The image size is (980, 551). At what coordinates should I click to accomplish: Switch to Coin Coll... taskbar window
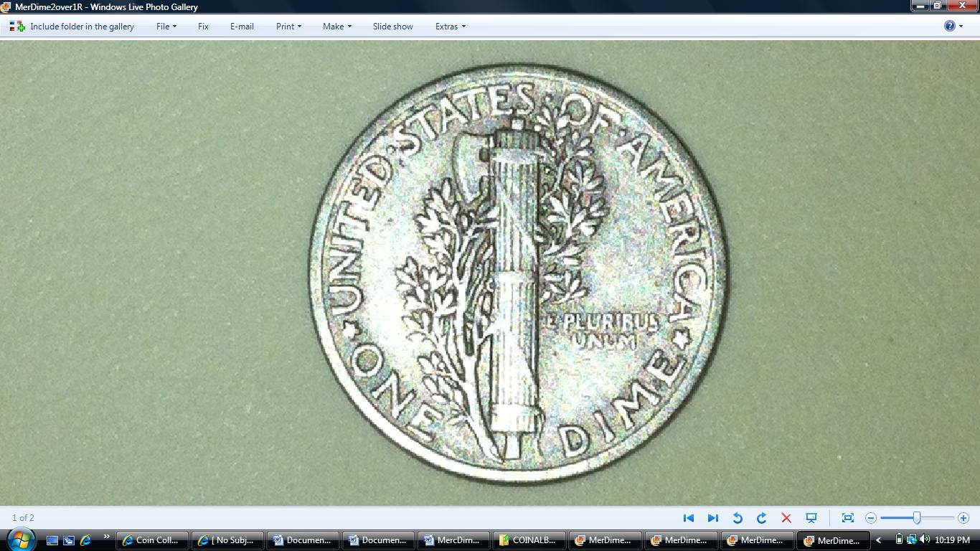point(151,540)
